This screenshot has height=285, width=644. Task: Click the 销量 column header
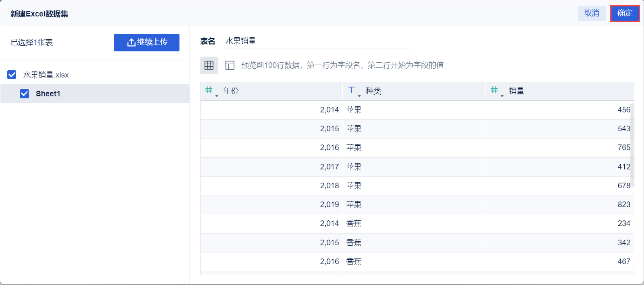516,91
